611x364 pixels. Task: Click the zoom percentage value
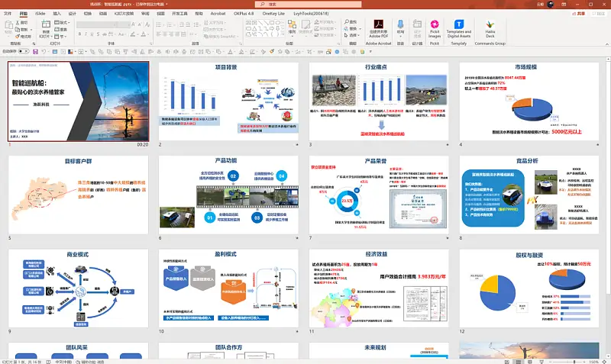(593, 362)
